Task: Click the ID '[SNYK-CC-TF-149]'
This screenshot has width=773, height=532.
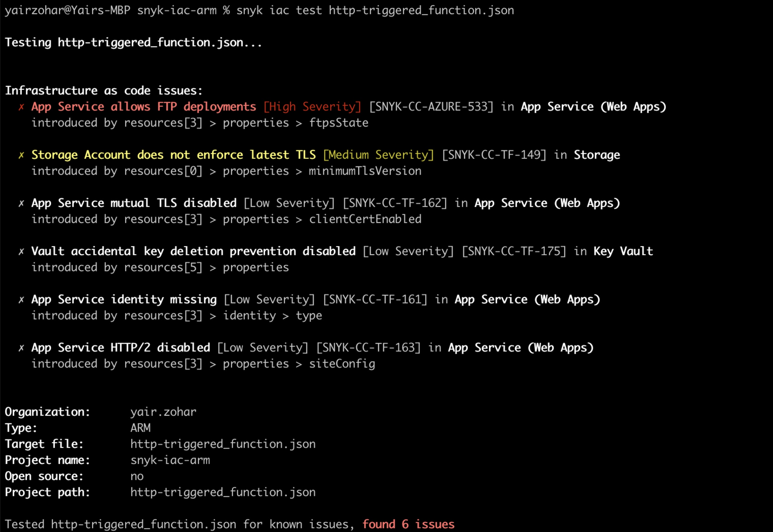Action: [494, 155]
